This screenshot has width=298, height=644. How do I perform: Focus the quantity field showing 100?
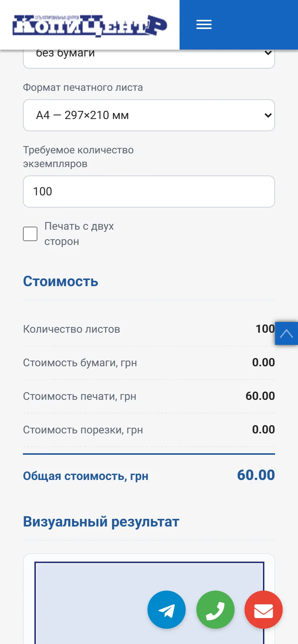(149, 192)
